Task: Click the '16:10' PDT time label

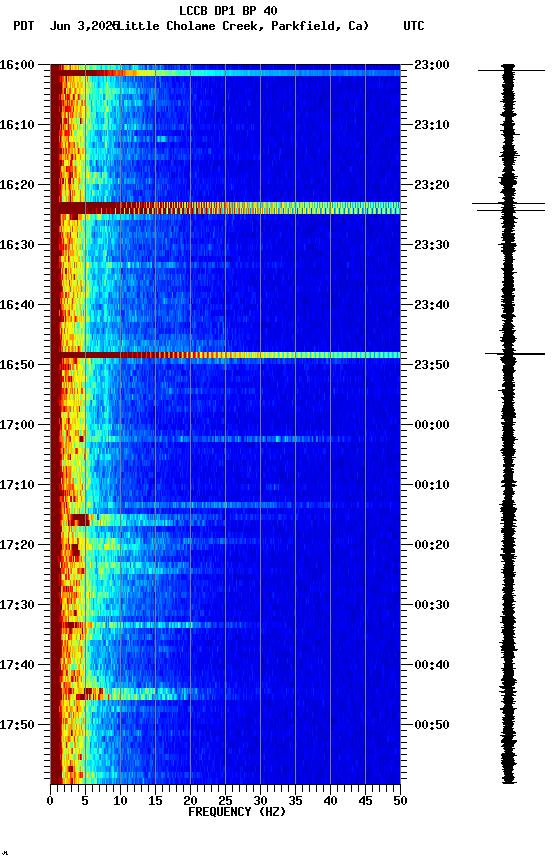Action: click(17, 125)
